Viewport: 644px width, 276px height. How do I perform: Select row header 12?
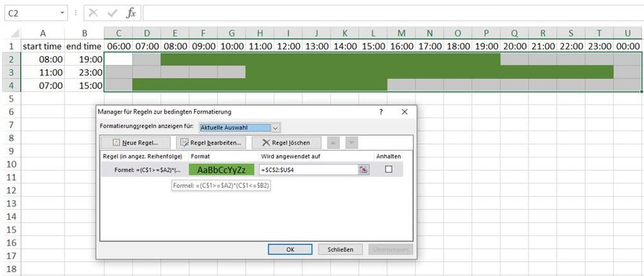(x=11, y=190)
